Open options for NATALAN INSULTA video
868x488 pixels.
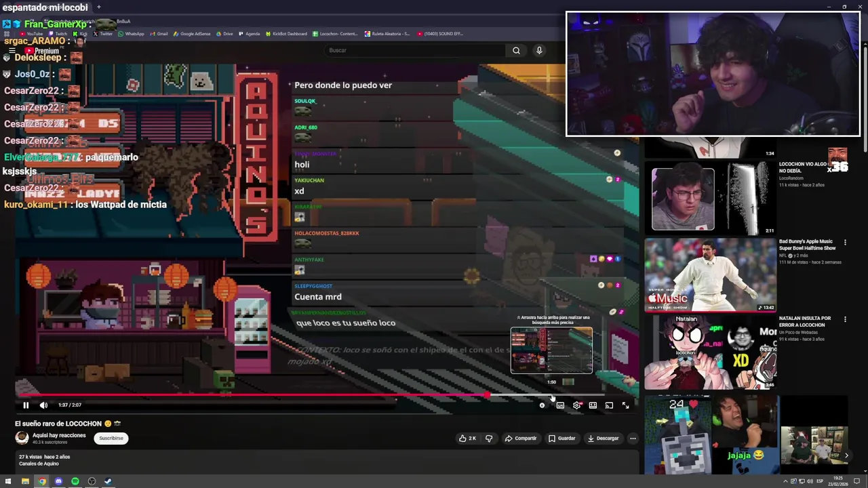(x=845, y=319)
